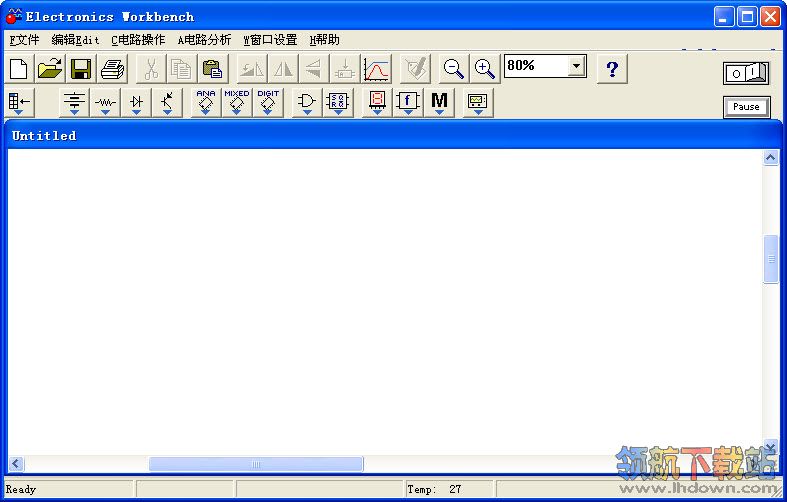Viewport: 787px width, 502px height.
Task: Click the vertical scrollbar thumb
Action: (770, 259)
